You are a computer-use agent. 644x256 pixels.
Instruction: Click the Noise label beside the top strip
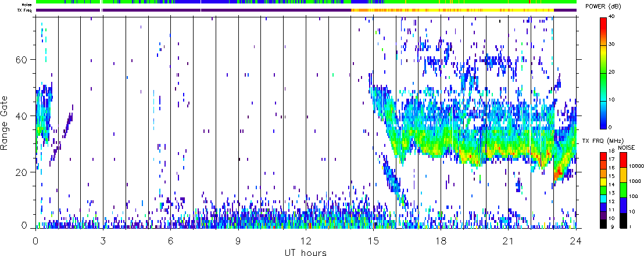[27, 5]
